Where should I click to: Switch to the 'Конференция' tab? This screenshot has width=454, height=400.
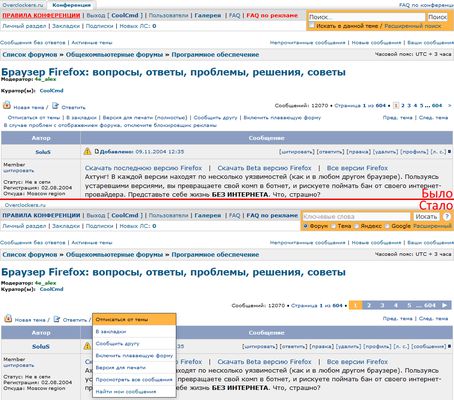71,5
